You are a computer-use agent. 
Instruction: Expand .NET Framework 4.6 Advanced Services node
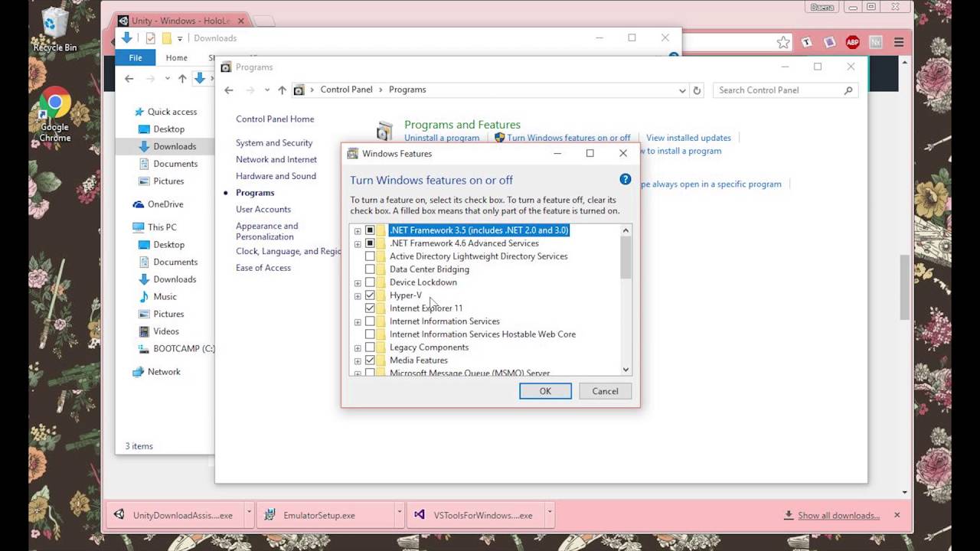click(x=358, y=243)
